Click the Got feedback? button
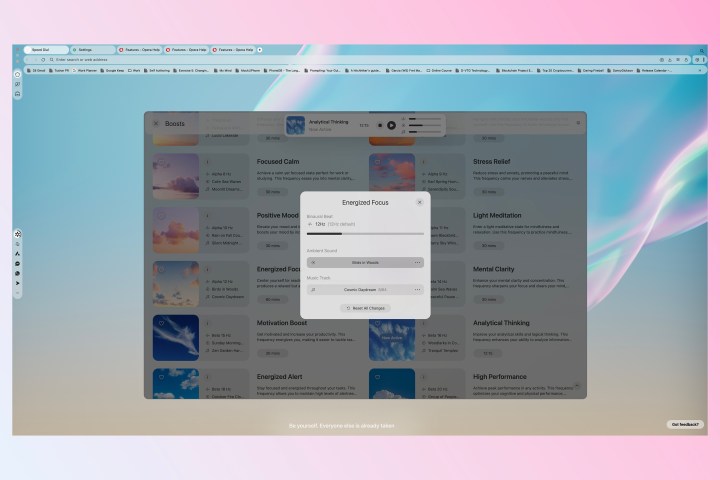This screenshot has width=720, height=480. pyautogui.click(x=685, y=424)
